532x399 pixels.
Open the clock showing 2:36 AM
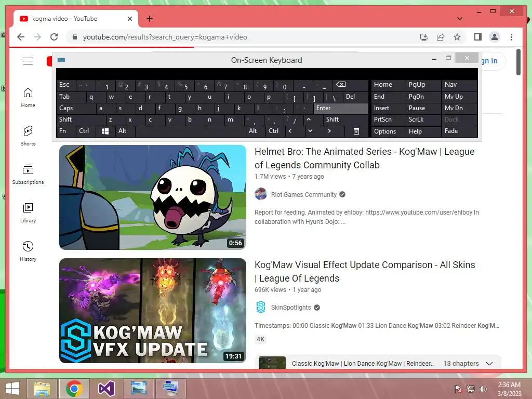(x=509, y=389)
